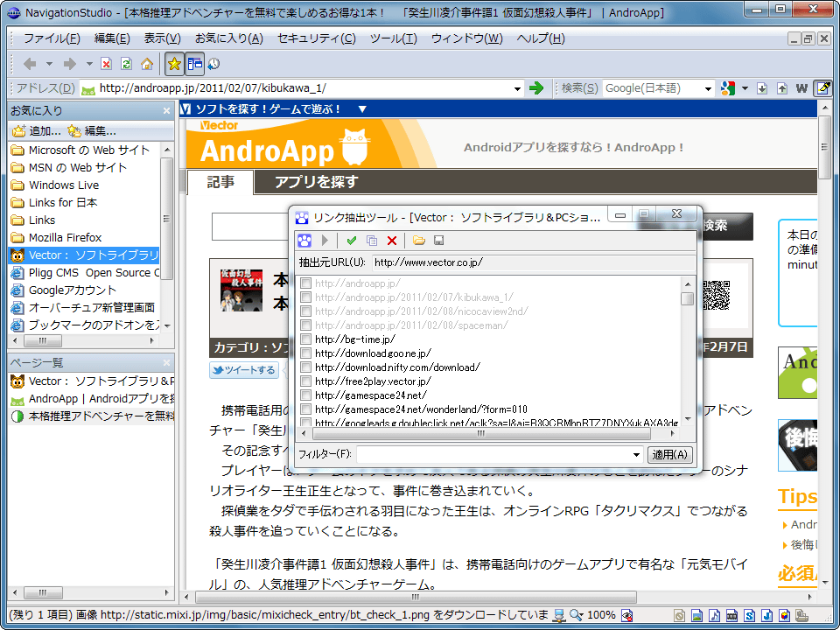
Task: Check the download.nifty.com/download/ checkbox
Action: point(306,367)
